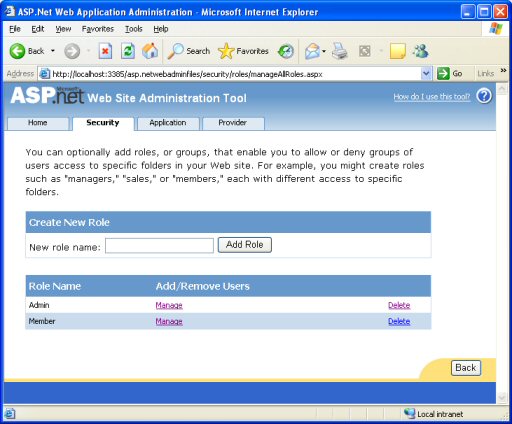The width and height of the screenshot is (512, 424).
Task: Click the Add/Remove Users column header
Action: [203, 286]
